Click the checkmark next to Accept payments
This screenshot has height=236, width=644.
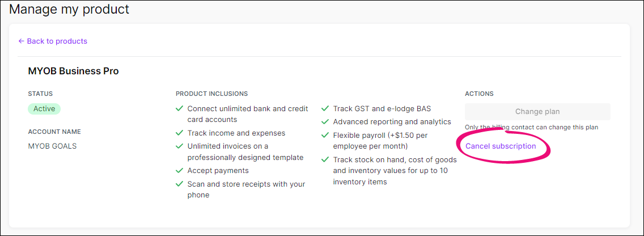pos(180,170)
